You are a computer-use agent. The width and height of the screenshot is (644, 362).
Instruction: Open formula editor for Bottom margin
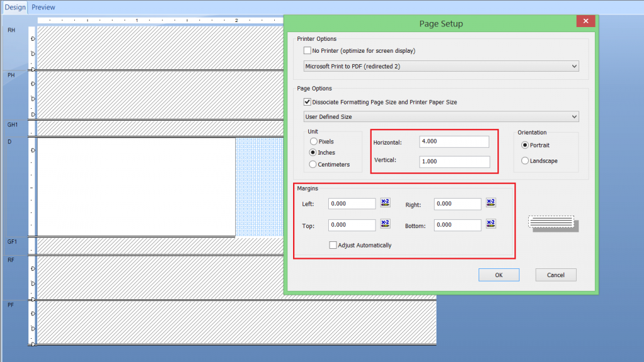click(x=490, y=224)
